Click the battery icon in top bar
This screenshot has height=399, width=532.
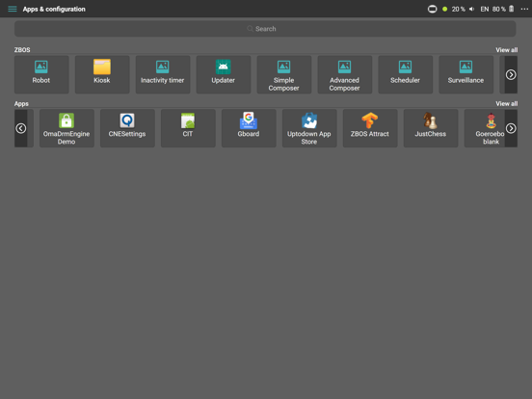click(x=512, y=9)
